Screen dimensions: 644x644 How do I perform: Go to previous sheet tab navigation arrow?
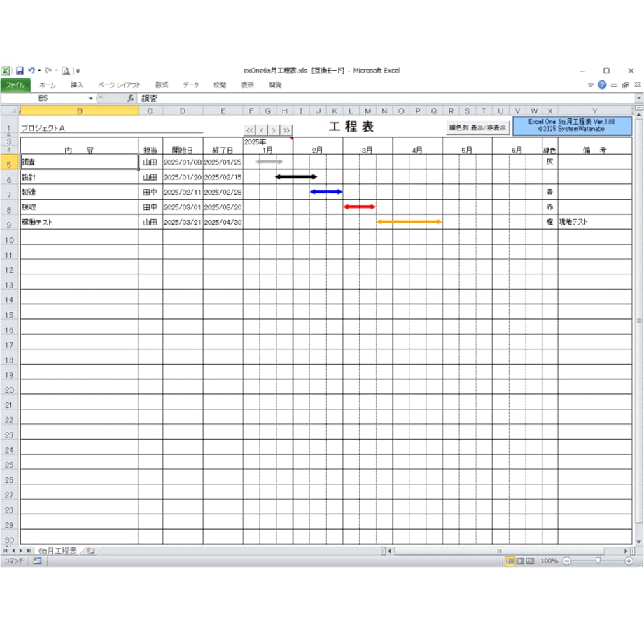pyautogui.click(x=13, y=550)
